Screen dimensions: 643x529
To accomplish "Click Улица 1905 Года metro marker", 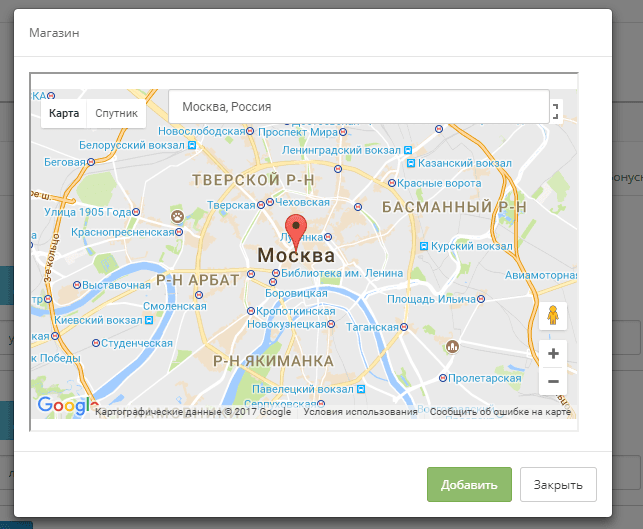I will click(x=136, y=212).
